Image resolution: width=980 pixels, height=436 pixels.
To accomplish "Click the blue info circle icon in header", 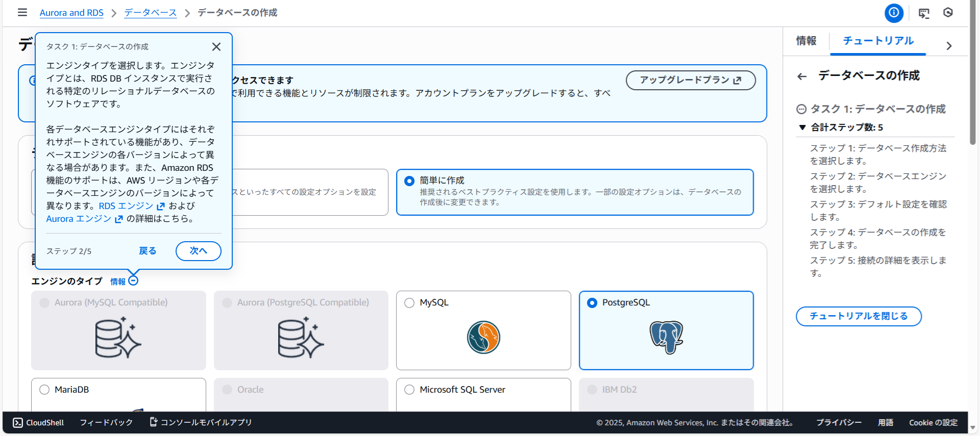I will point(894,13).
